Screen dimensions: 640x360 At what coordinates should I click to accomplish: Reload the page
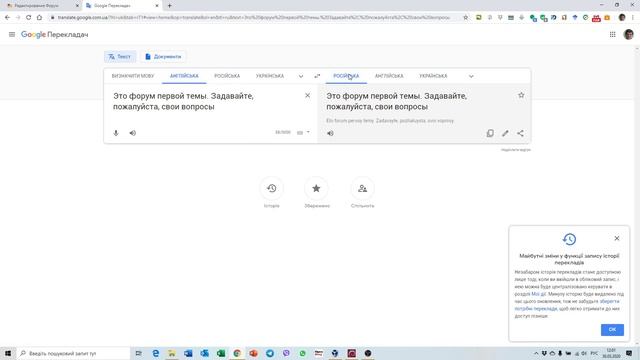(29, 18)
